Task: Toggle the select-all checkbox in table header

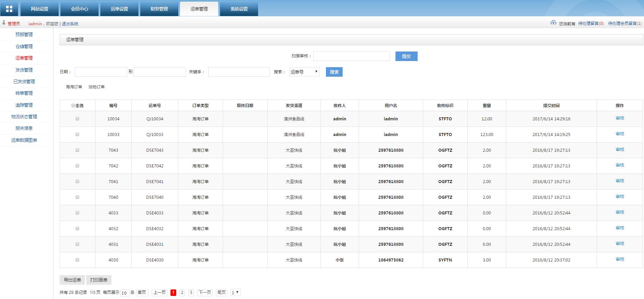Action: tap(73, 106)
